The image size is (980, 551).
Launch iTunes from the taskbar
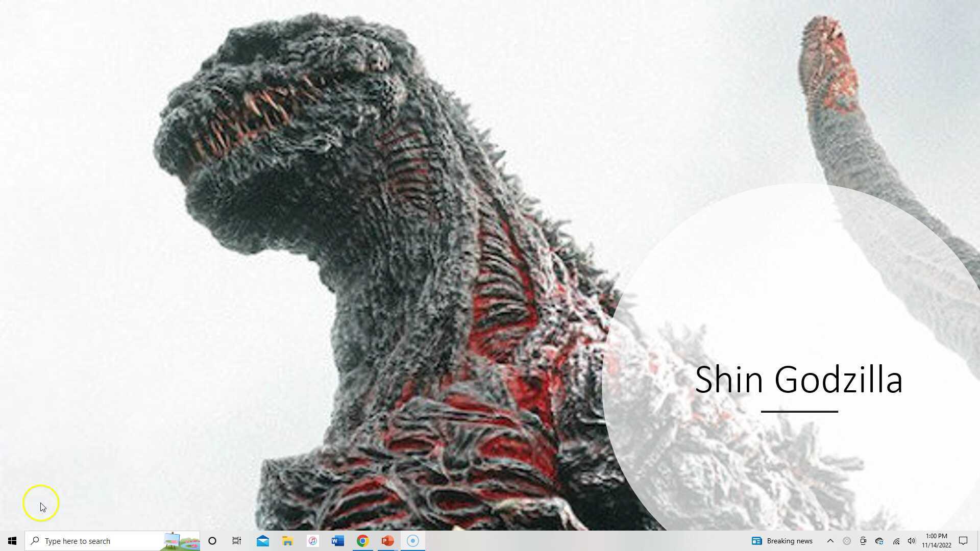[312, 541]
